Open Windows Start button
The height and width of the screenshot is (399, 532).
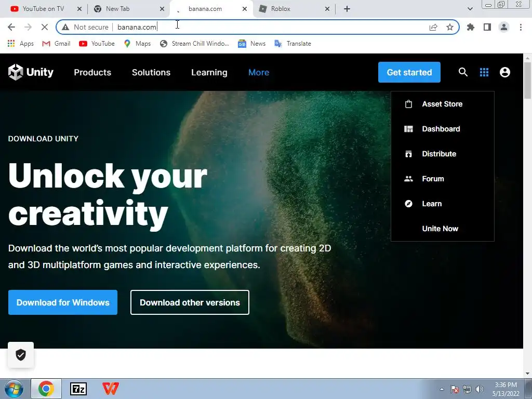(14, 389)
